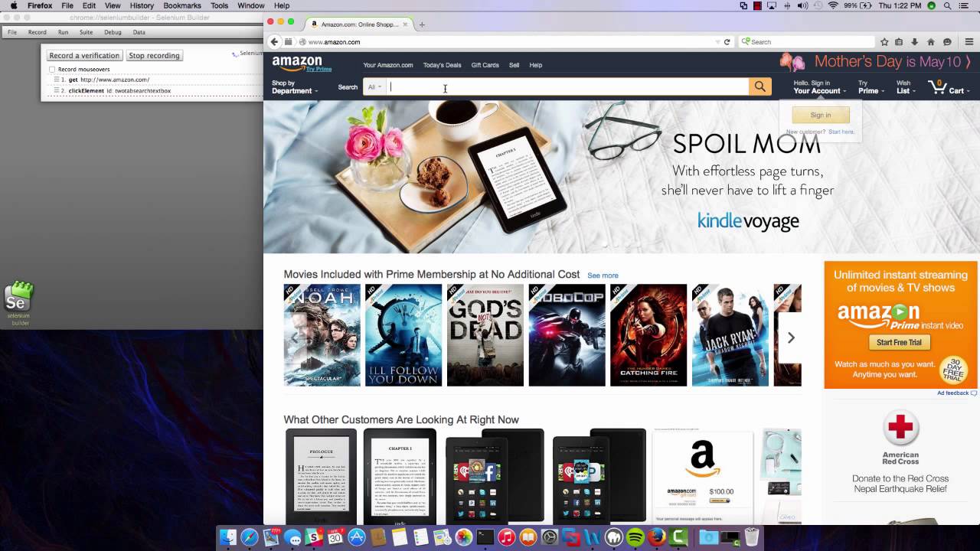Open the Catching Fire movie poster
This screenshot has height=551, width=980.
pyautogui.click(x=648, y=335)
